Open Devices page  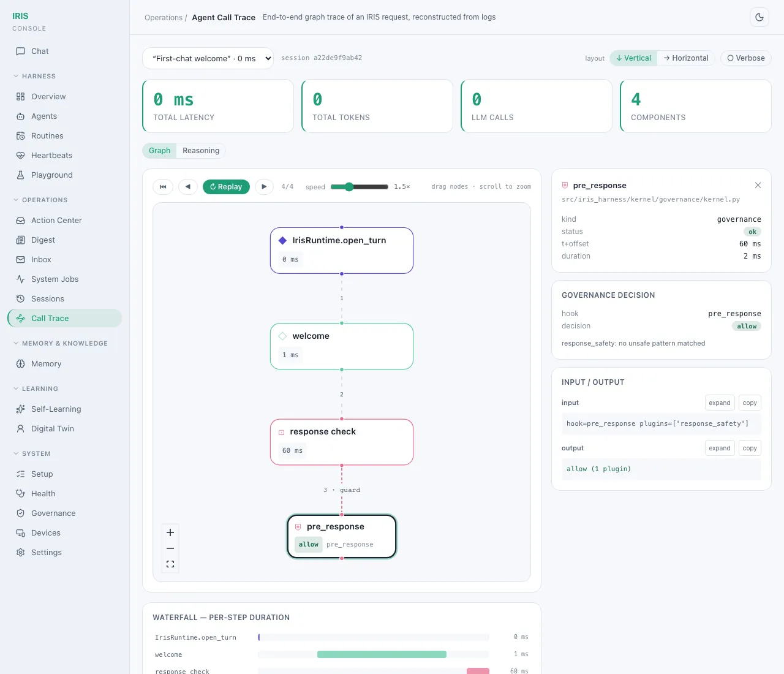coord(65,533)
